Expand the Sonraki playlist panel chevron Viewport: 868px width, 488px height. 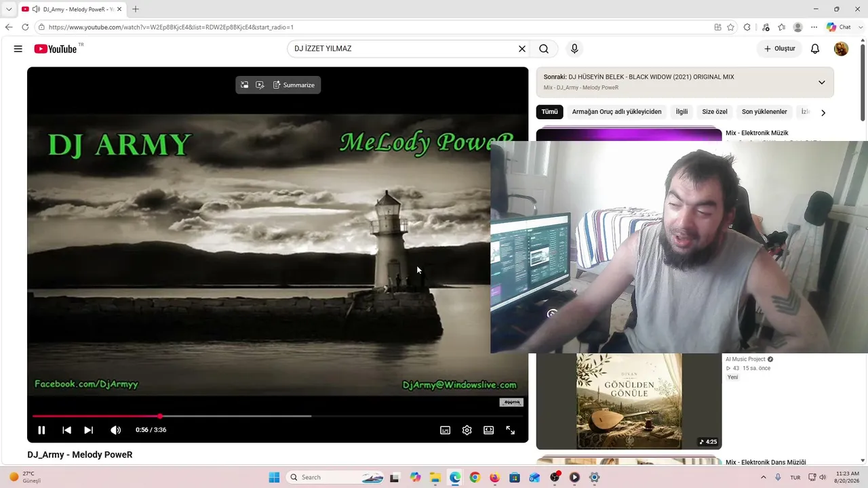[821, 83]
